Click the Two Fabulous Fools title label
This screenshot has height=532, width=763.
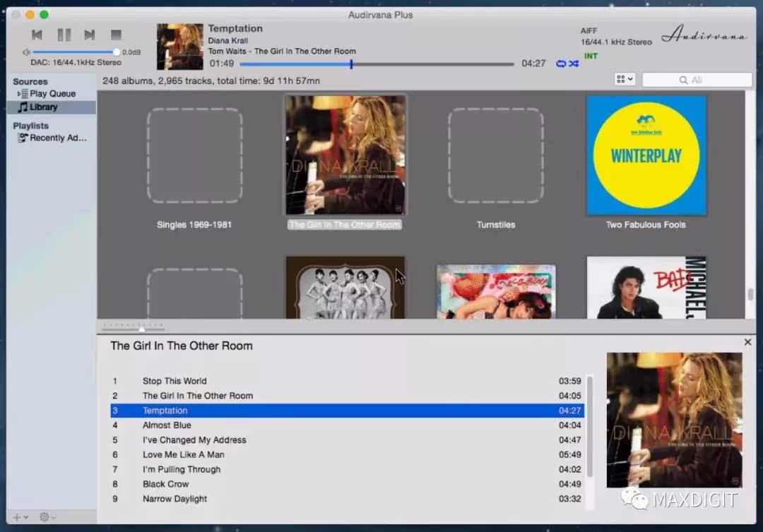646,225
